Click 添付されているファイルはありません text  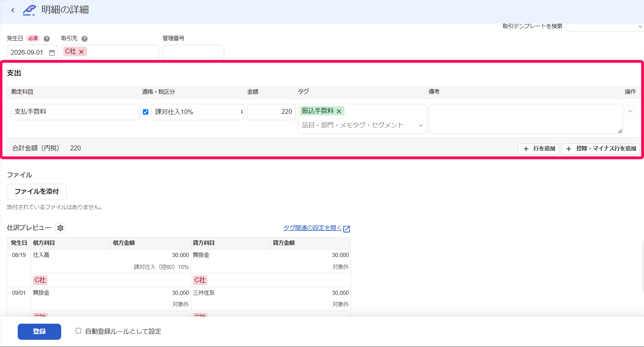coord(56,207)
